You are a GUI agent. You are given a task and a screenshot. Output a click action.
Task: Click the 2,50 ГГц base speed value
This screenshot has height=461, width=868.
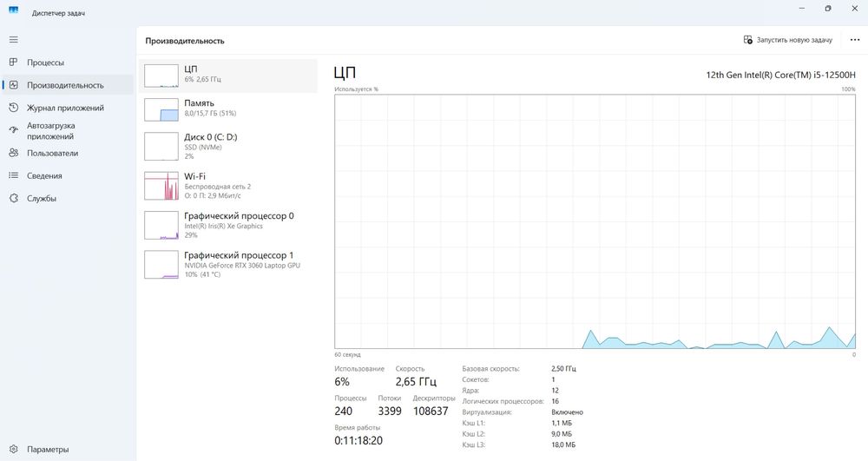point(563,369)
